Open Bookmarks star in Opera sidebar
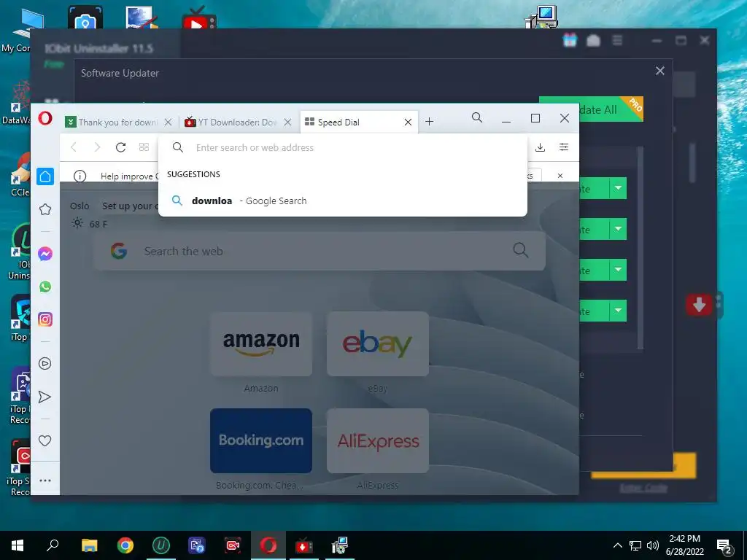The height and width of the screenshot is (560, 747). click(45, 209)
